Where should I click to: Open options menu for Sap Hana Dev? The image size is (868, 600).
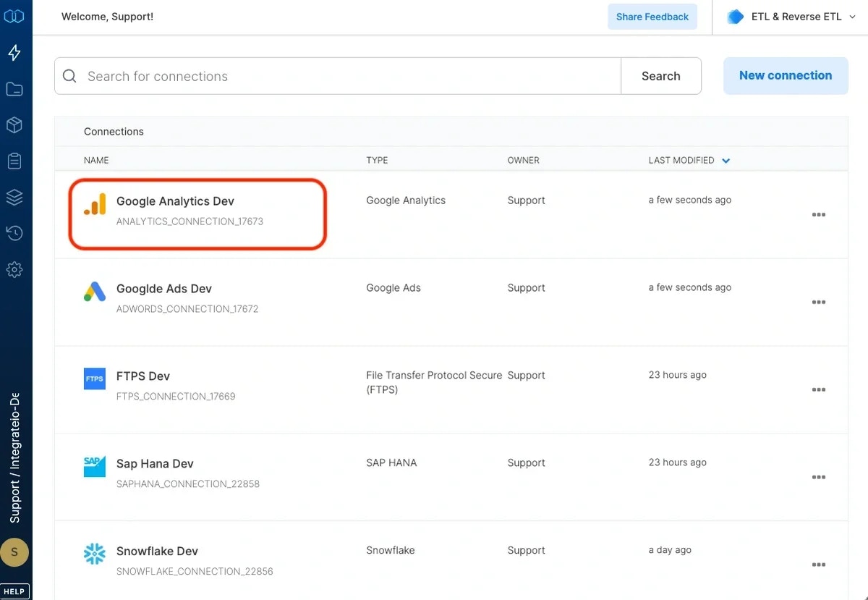(x=819, y=477)
